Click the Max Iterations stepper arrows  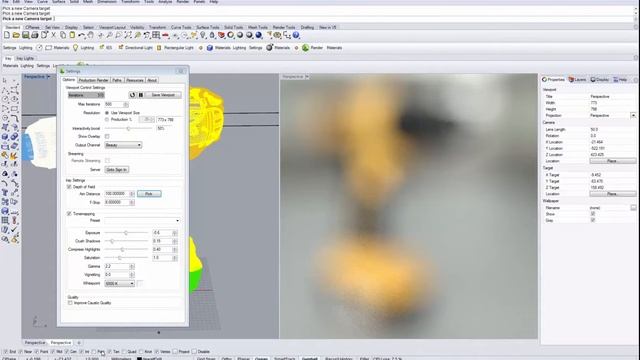[126, 104]
